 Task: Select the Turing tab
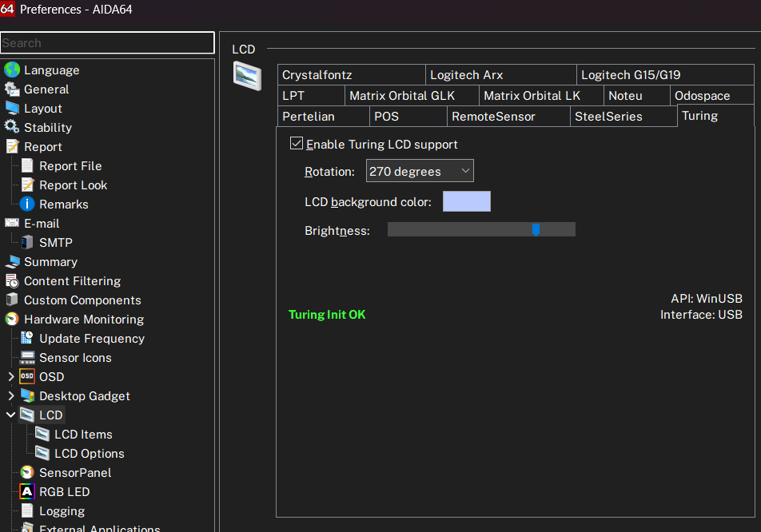716,115
